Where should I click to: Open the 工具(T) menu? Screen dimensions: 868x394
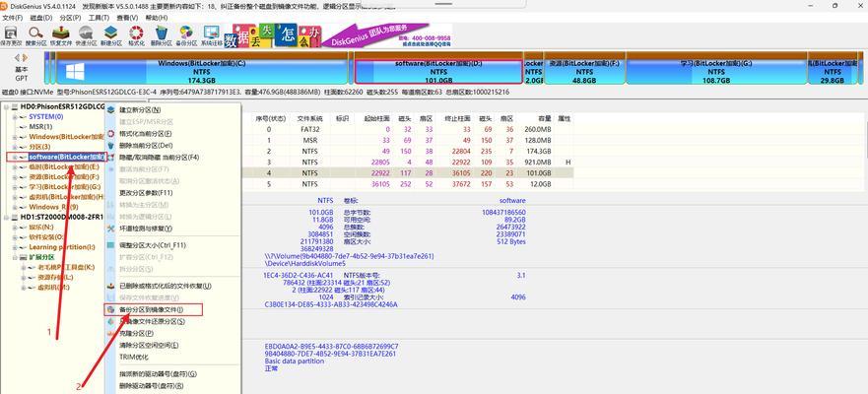99,18
